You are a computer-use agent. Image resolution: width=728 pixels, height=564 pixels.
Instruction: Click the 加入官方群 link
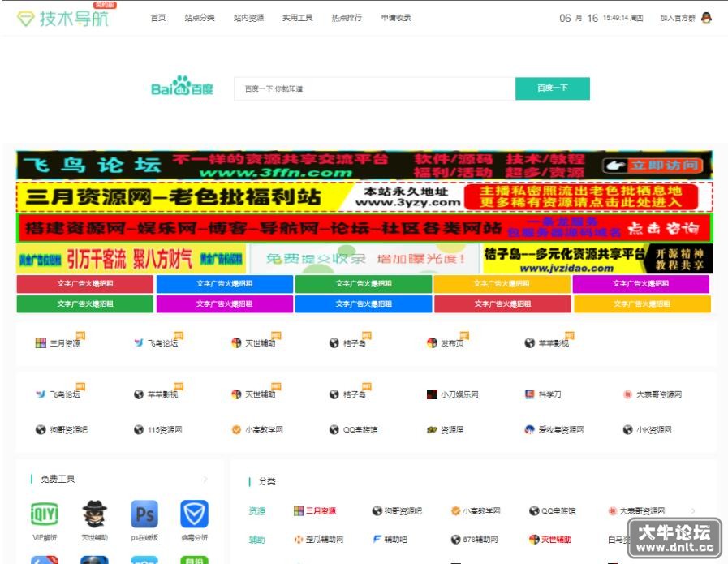tap(678, 18)
